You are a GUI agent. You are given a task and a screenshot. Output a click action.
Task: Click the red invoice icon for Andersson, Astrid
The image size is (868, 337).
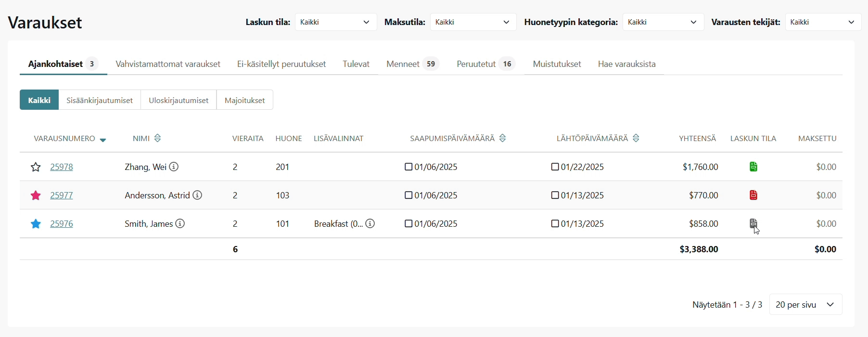pyautogui.click(x=753, y=195)
